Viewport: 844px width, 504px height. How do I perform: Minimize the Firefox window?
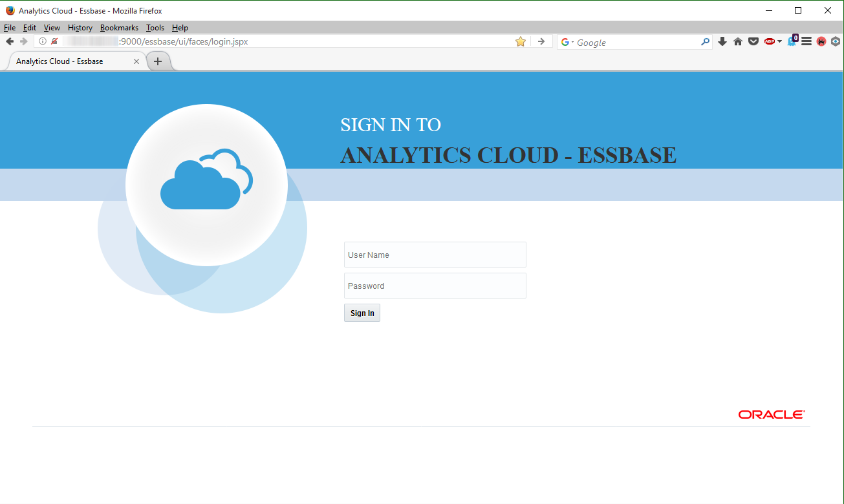click(769, 10)
